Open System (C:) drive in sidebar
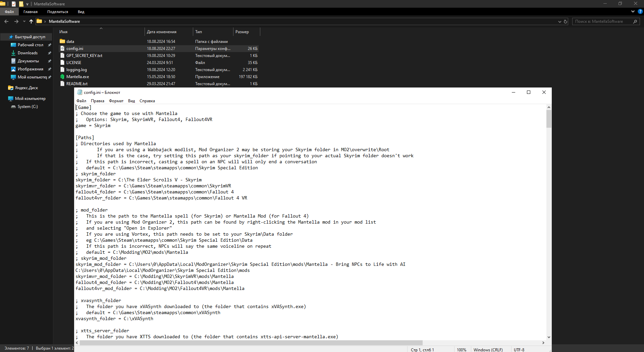This screenshot has width=644, height=352. pos(28,107)
